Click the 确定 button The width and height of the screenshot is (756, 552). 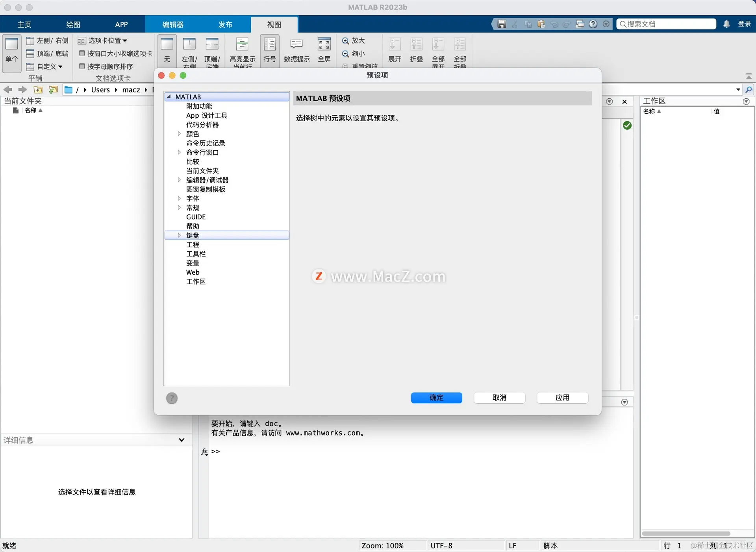pos(436,397)
